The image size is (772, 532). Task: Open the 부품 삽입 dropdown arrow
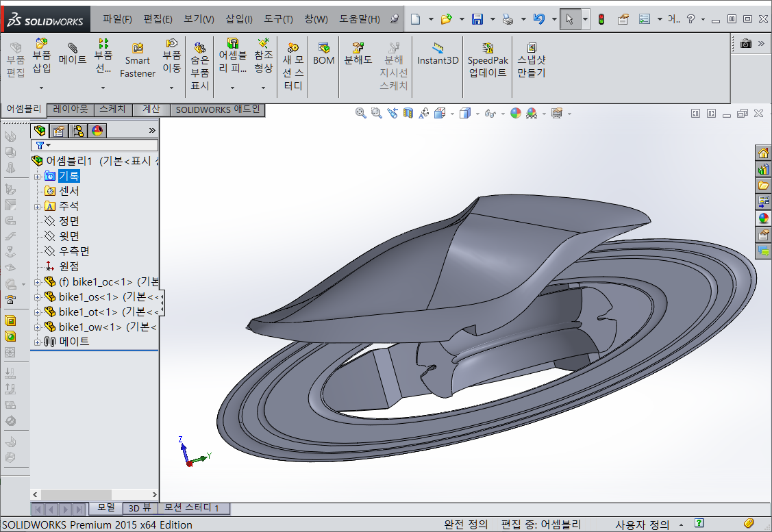[41, 88]
